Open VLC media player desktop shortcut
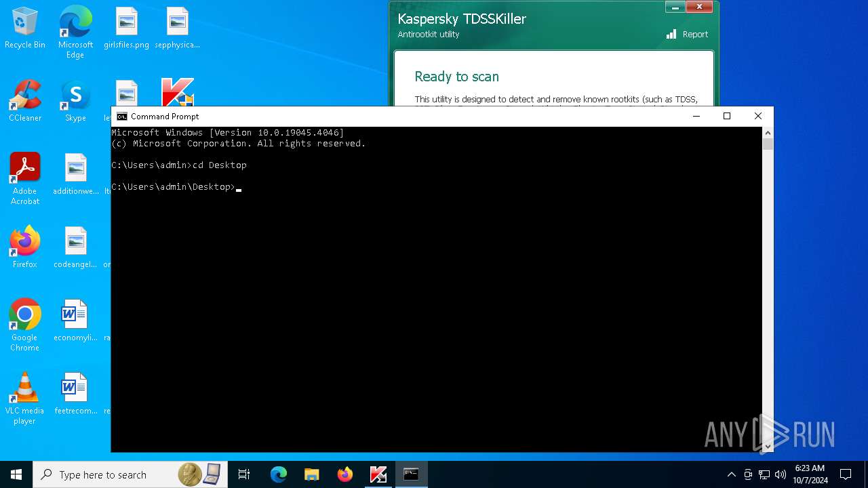This screenshot has height=488, width=868. (x=25, y=399)
